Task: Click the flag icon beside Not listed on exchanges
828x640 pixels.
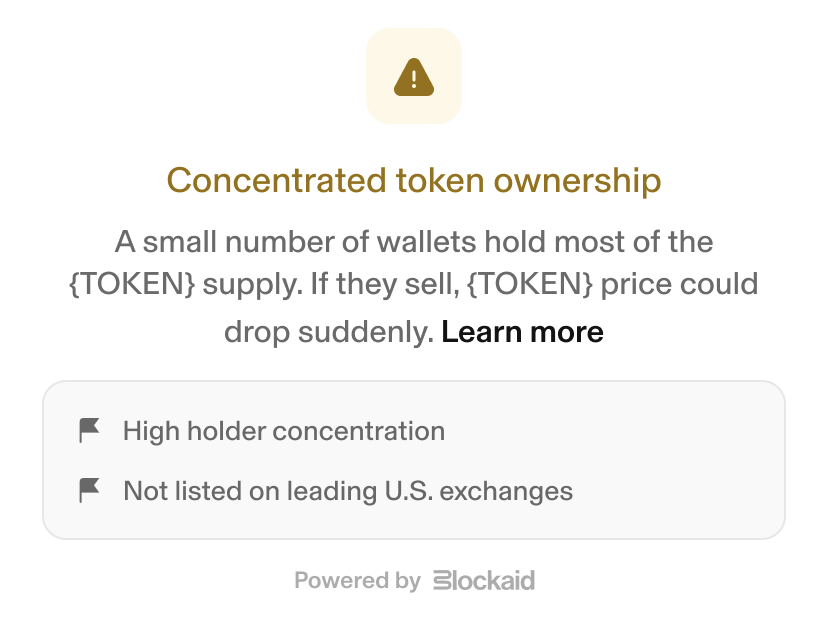Action: pyautogui.click(x=89, y=491)
